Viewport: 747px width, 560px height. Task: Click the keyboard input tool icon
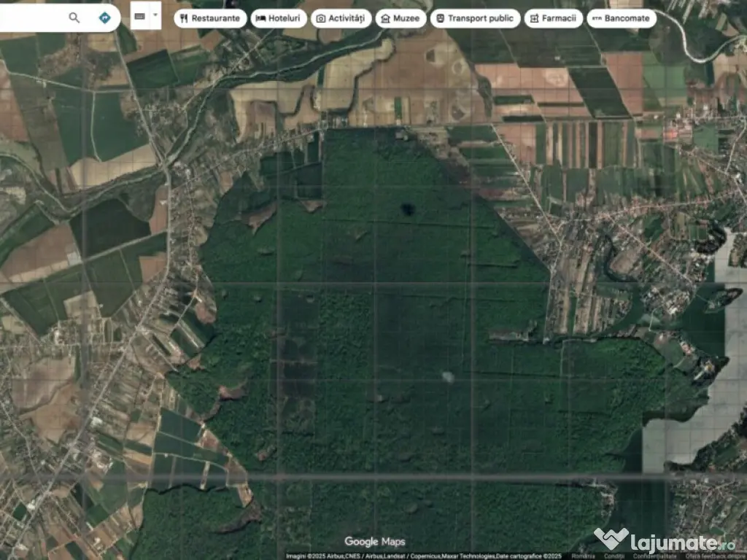140,15
